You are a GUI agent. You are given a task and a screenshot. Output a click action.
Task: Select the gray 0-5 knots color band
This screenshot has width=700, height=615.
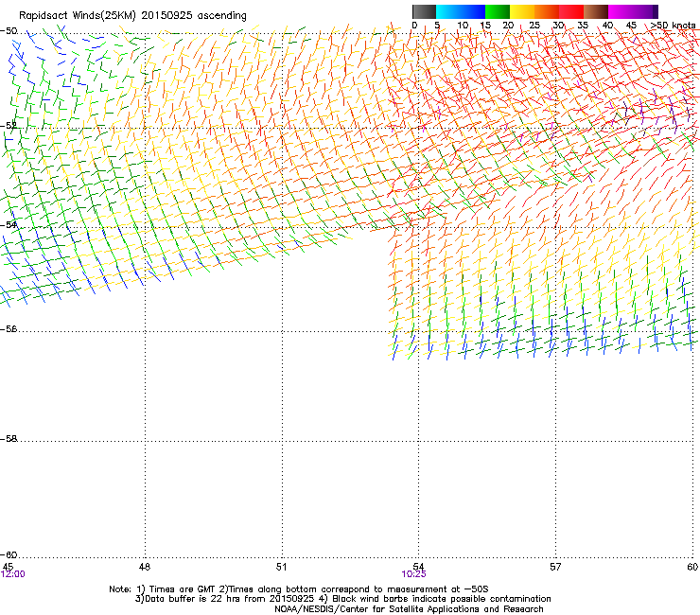(424, 11)
